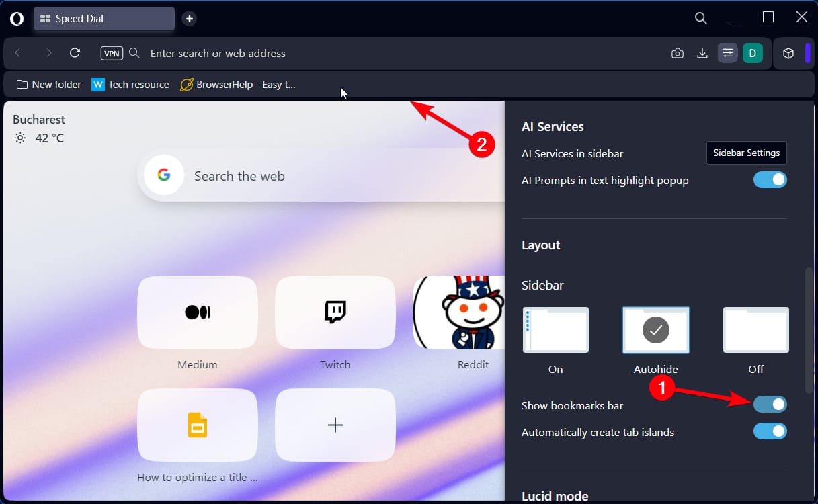The image size is (818, 504).
Task: Close the Easy Setup panel via toolbar icon
Action: [x=728, y=53]
